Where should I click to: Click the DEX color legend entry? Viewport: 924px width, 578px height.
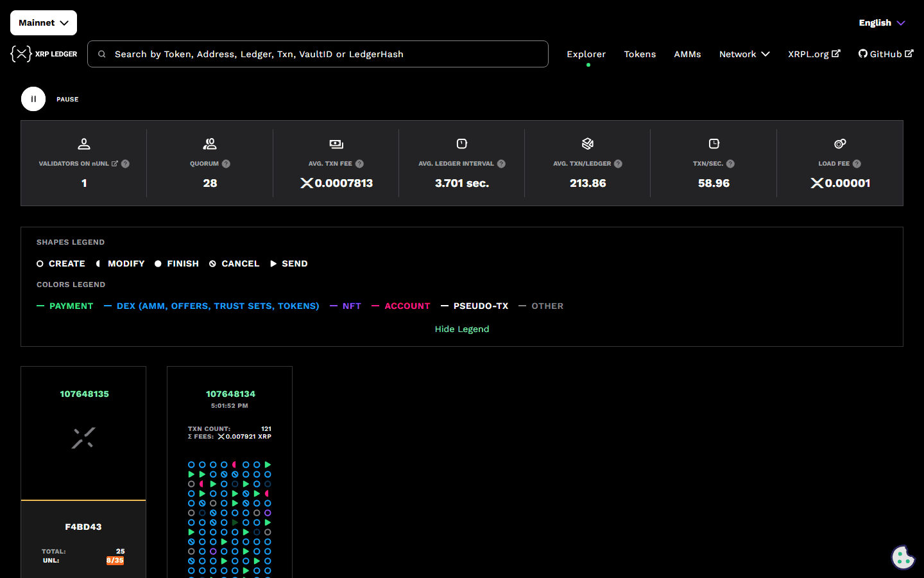[212, 306]
